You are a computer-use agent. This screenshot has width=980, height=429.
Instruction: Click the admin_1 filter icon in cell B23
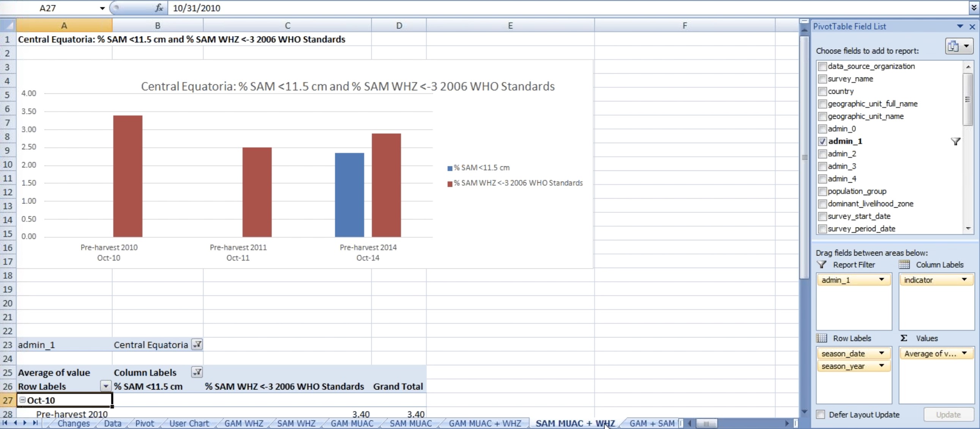click(197, 345)
